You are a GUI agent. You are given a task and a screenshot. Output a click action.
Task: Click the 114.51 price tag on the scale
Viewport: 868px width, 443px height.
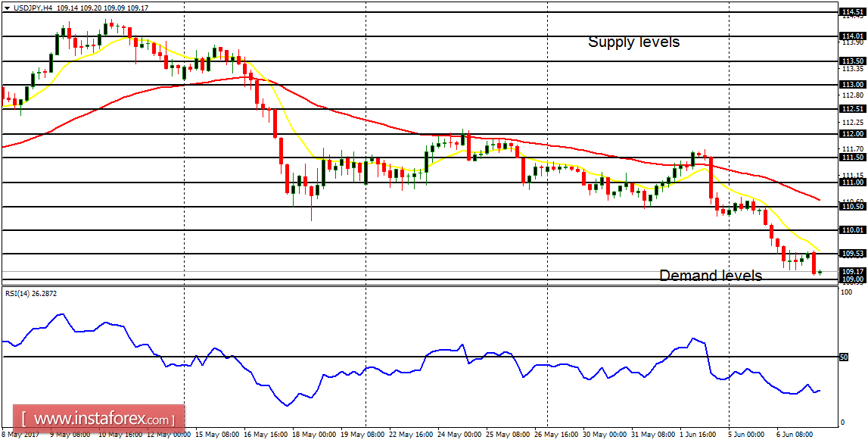point(854,11)
